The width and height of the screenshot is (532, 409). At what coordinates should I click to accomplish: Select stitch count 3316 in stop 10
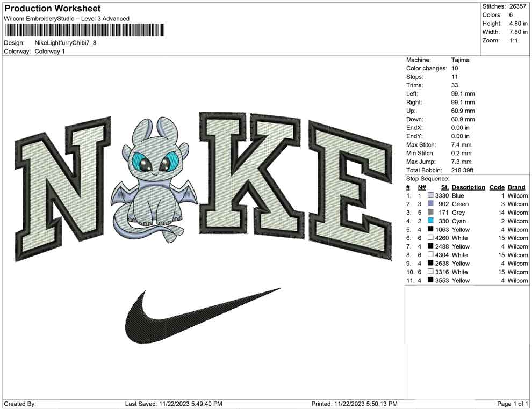click(x=442, y=272)
